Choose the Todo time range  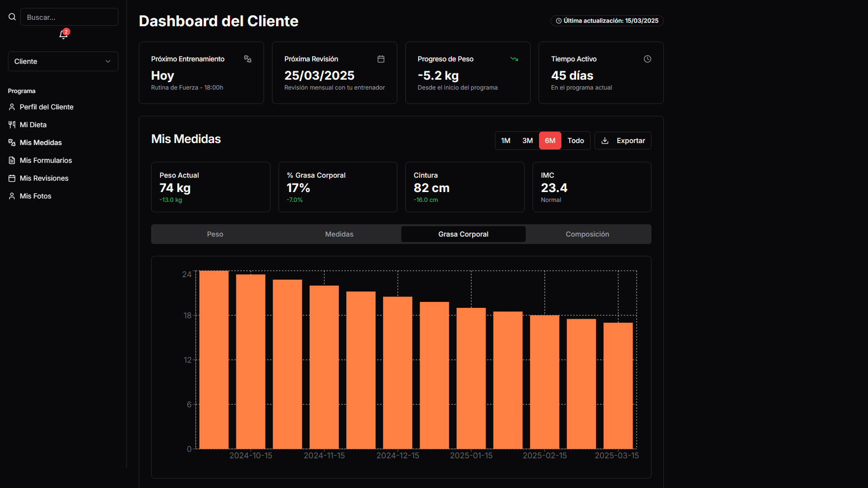click(x=575, y=141)
